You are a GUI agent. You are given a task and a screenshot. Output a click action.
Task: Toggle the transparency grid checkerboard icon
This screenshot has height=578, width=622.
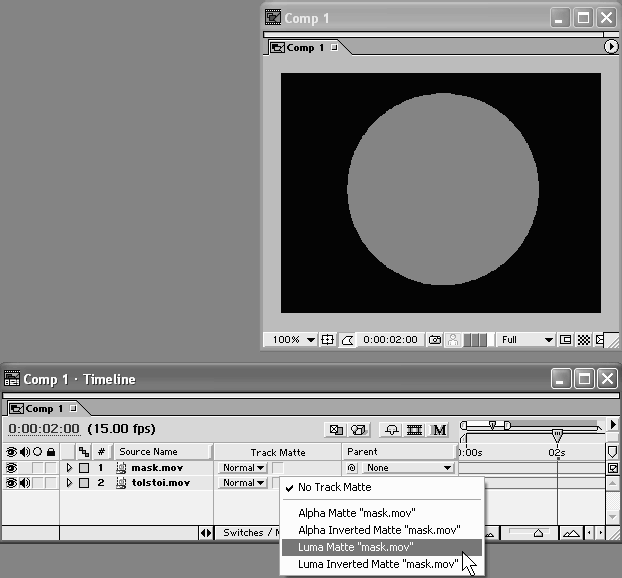tap(584, 340)
